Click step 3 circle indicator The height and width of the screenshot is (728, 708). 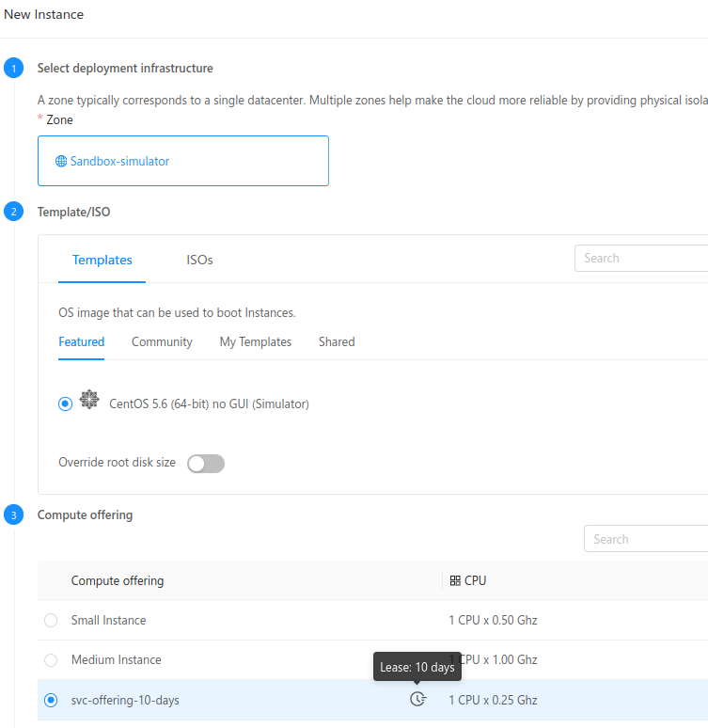pyautogui.click(x=13, y=514)
